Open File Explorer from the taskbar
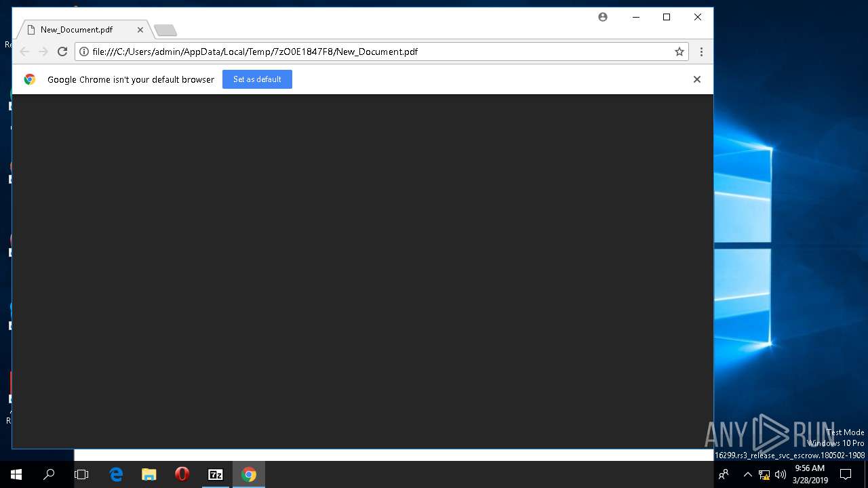Viewport: 868px width, 488px height. pyautogui.click(x=149, y=474)
